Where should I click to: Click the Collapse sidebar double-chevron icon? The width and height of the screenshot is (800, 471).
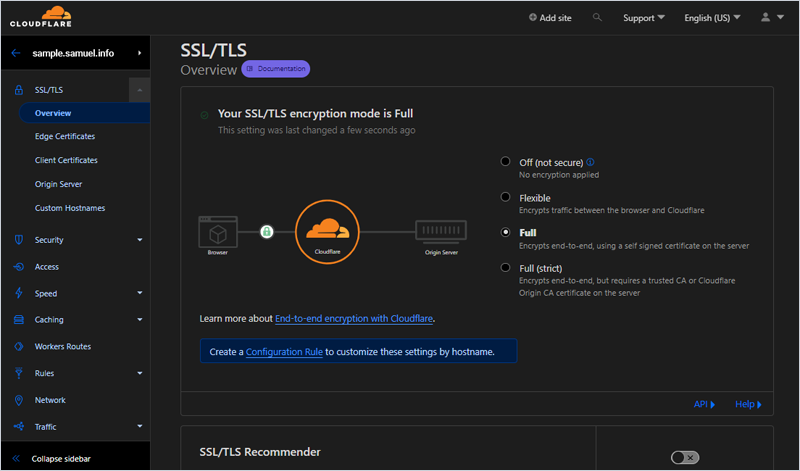(x=16, y=459)
